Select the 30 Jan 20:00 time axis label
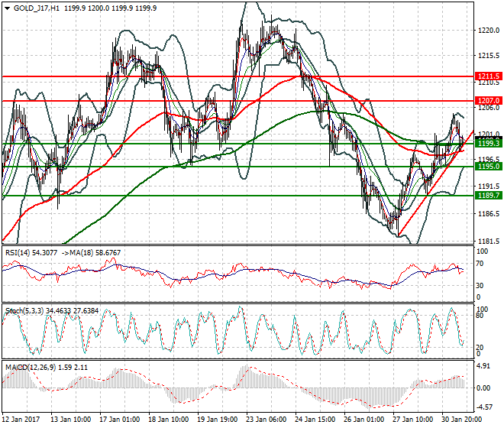Image resolution: width=504 pixels, height=428 pixels. tap(461, 420)
